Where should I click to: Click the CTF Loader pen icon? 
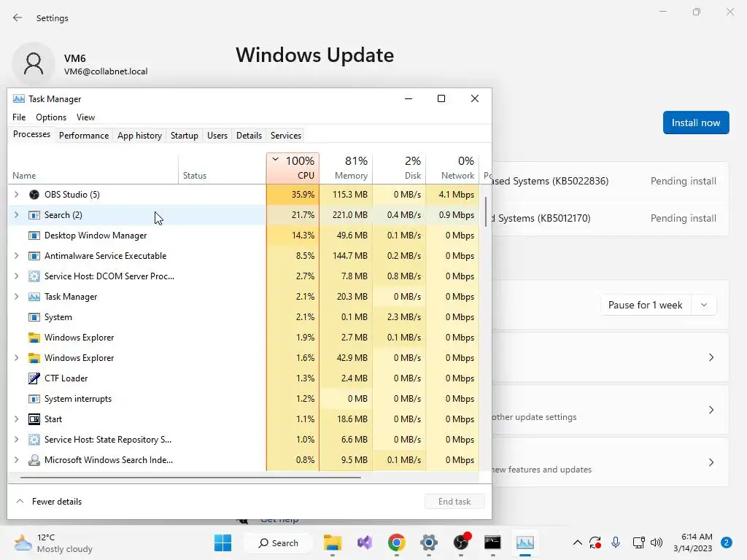pos(34,378)
